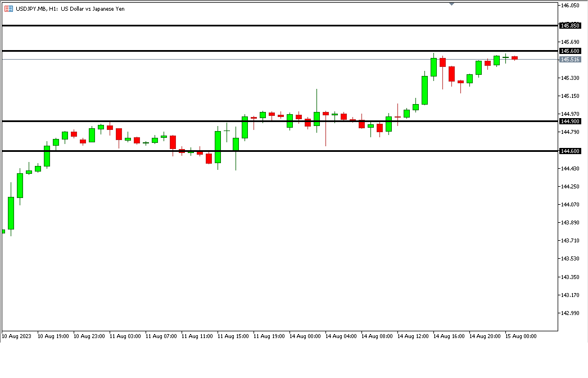Click price scale value 143.890
588x378 pixels.
click(570, 222)
